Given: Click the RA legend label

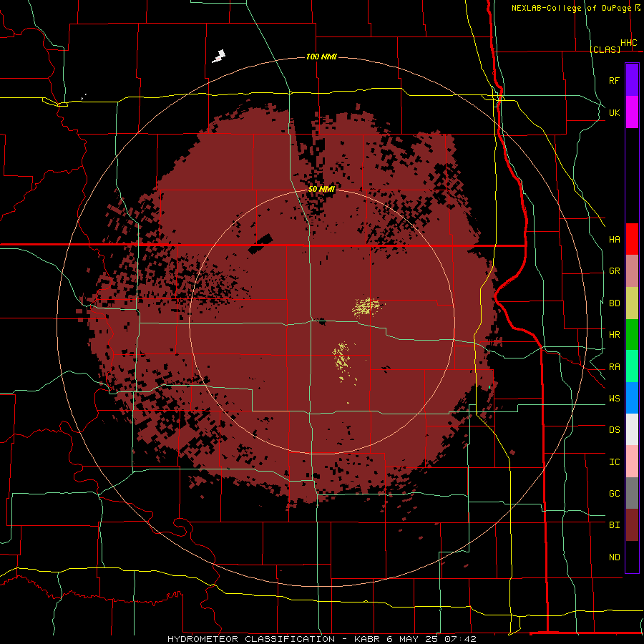Looking at the screenshot, I should [614, 367].
